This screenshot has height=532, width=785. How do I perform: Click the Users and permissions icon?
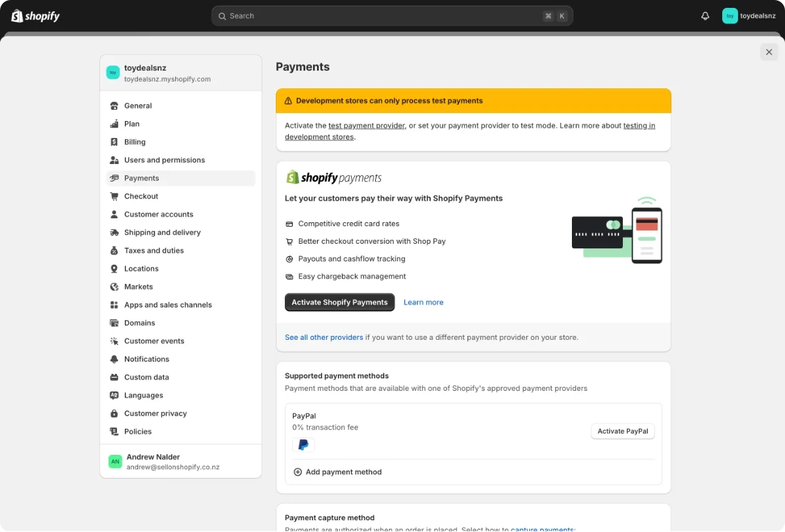pos(114,160)
